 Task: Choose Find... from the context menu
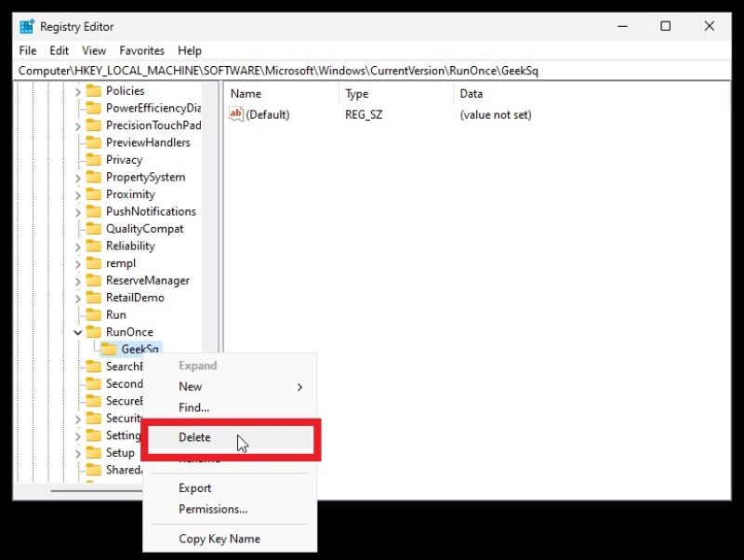[x=230, y=407]
